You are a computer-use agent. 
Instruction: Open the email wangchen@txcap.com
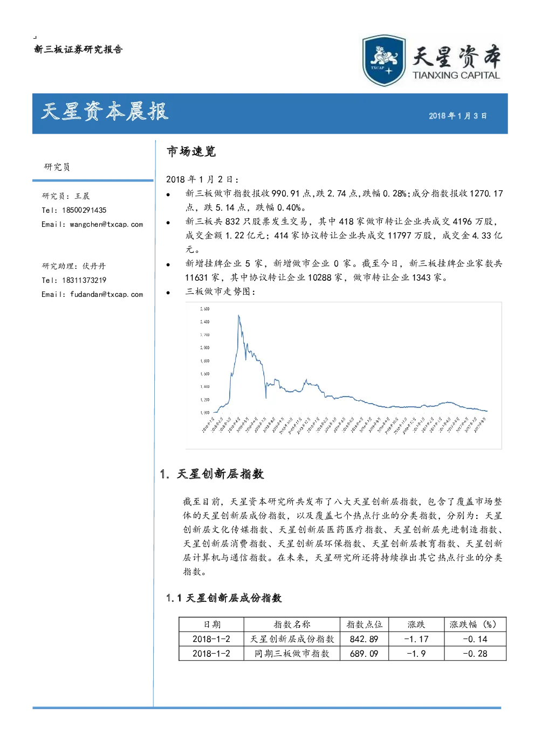click(106, 225)
